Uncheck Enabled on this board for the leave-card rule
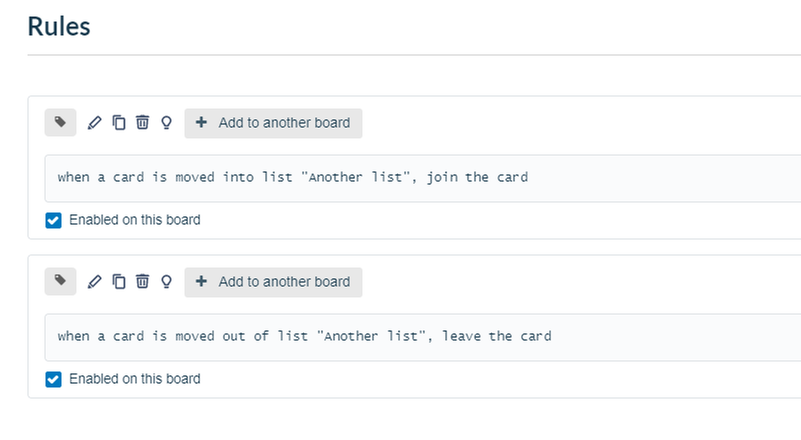Viewport: 801px width, 440px height. [x=54, y=379]
